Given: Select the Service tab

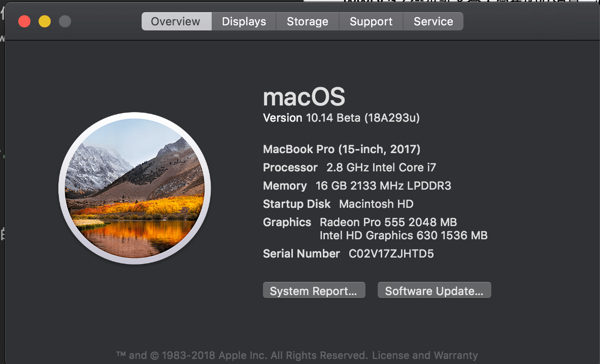Looking at the screenshot, I should pos(433,21).
